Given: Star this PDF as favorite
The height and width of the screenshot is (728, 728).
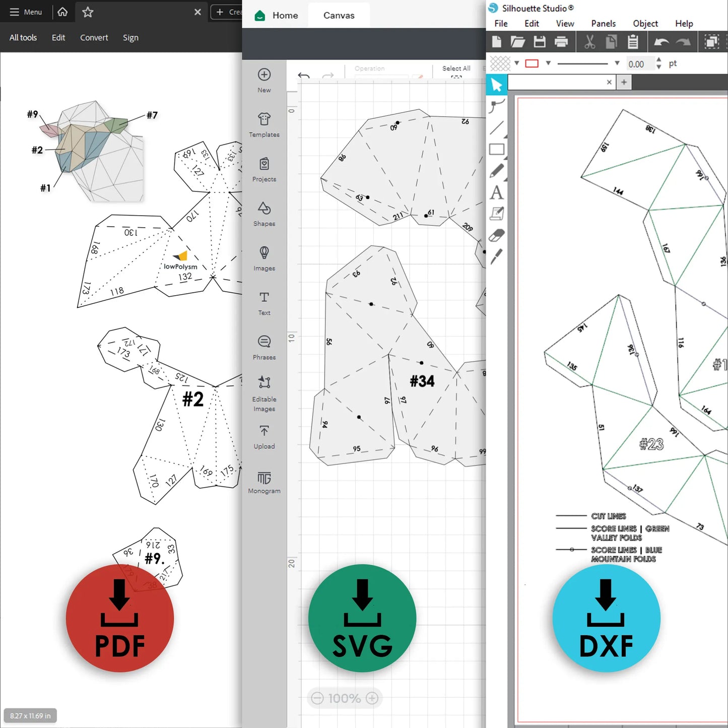Looking at the screenshot, I should pyautogui.click(x=88, y=12).
